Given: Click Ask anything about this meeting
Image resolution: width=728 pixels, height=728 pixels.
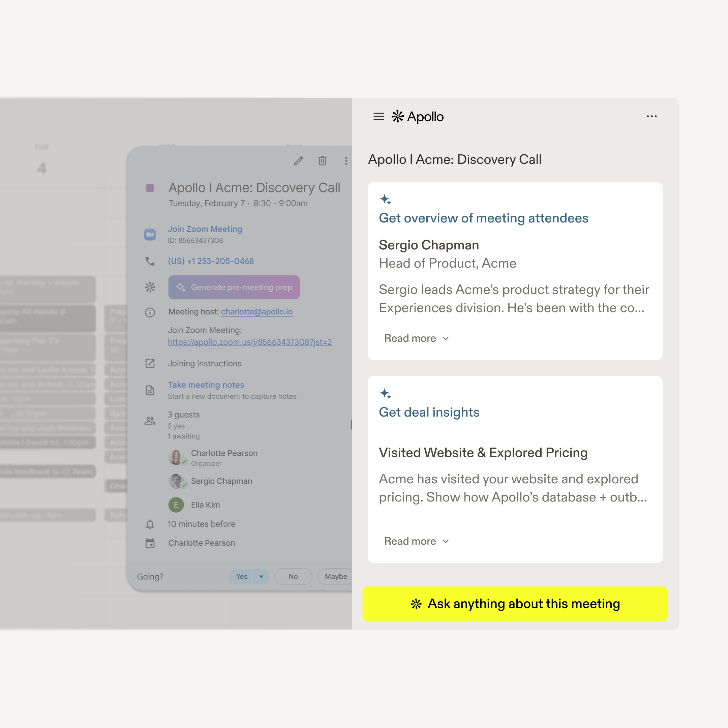Looking at the screenshot, I should pos(515,604).
